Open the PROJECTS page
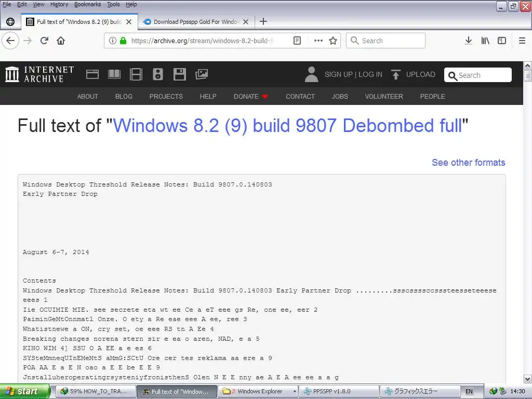The height and width of the screenshot is (399, 532). click(x=166, y=96)
